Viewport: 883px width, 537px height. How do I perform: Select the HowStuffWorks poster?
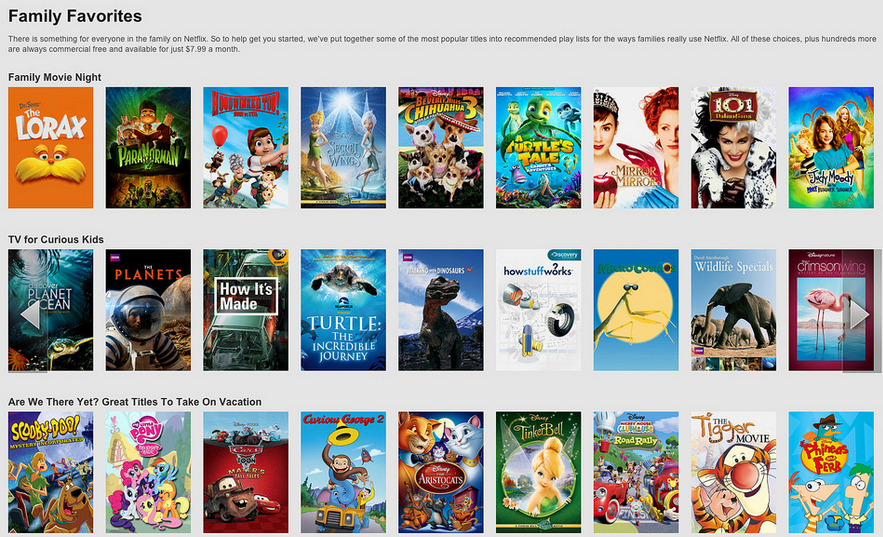(538, 310)
